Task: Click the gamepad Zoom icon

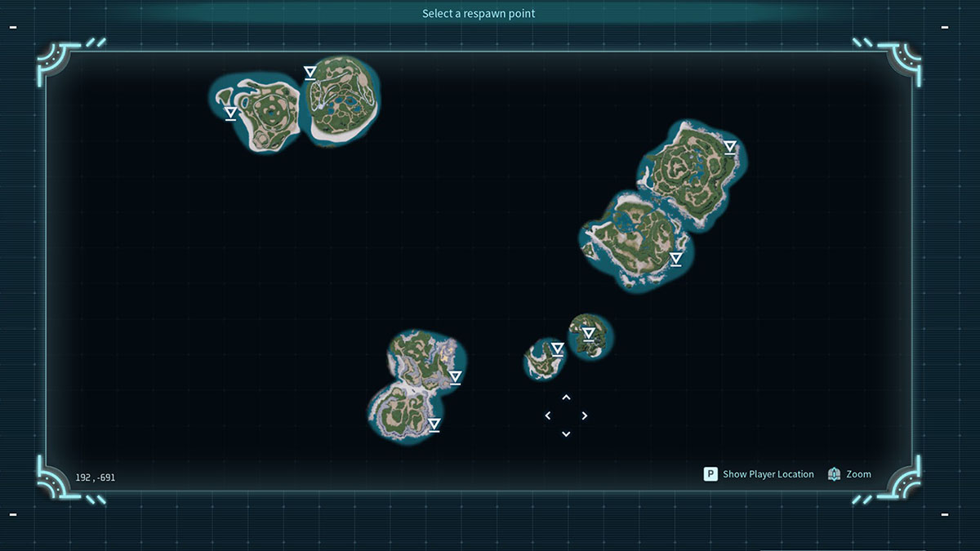Action: pyautogui.click(x=834, y=473)
